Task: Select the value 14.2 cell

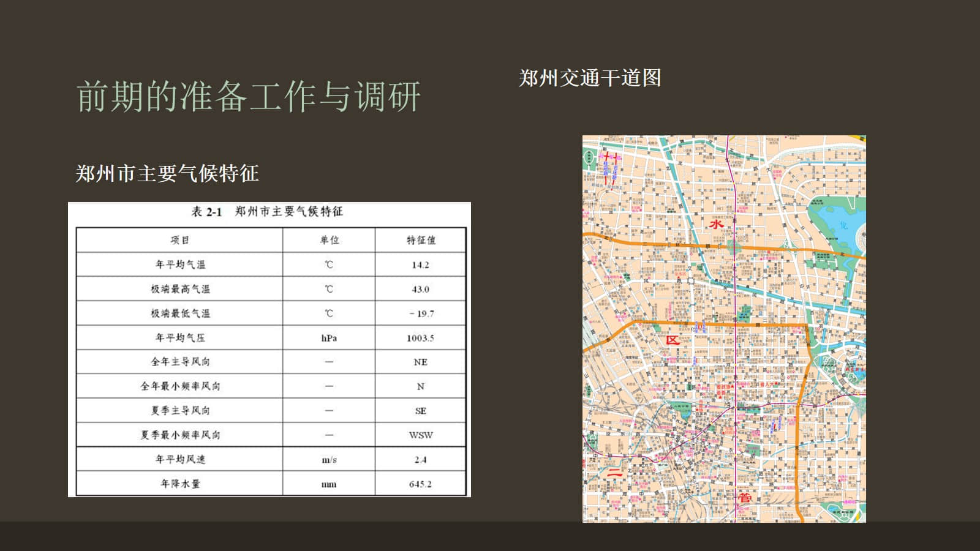Action: coord(421,264)
